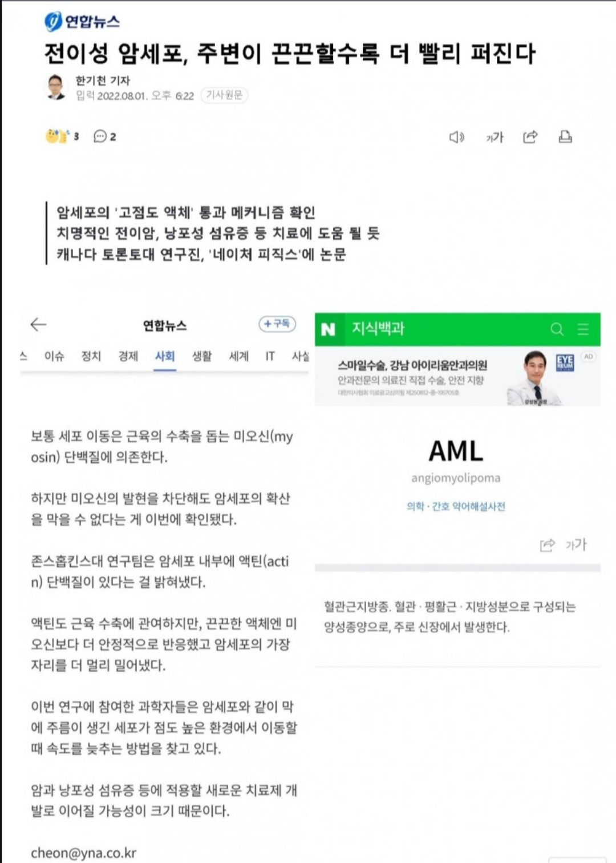Open the 의학·간호 약어해설사전 link
Viewport: 616px width, 863px height.
(x=456, y=506)
